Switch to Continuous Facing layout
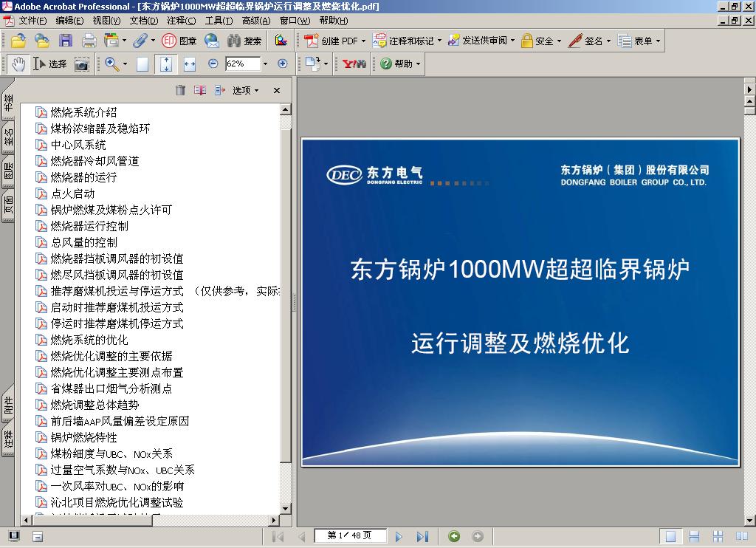This screenshot has width=756, height=548. pyautogui.click(x=718, y=536)
